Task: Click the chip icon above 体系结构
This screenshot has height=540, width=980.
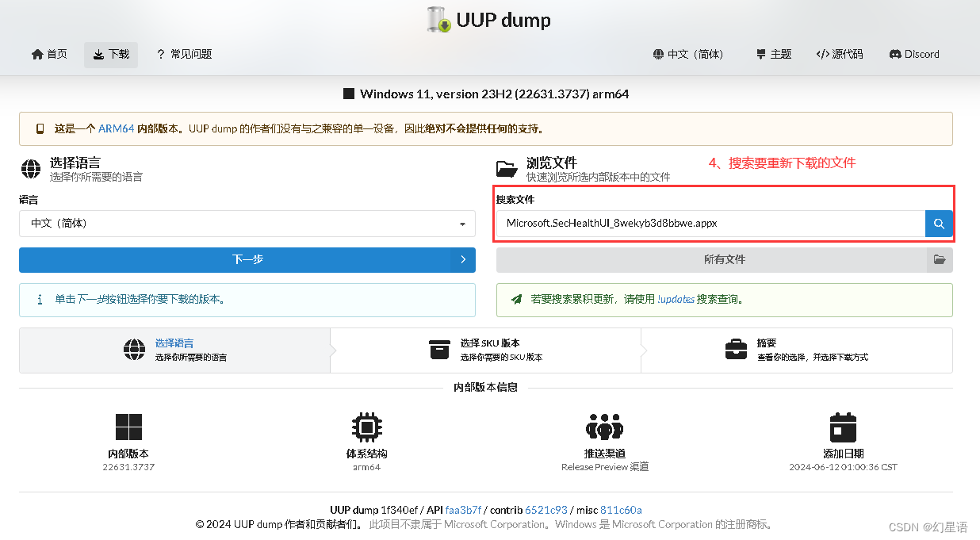Action: click(x=366, y=427)
